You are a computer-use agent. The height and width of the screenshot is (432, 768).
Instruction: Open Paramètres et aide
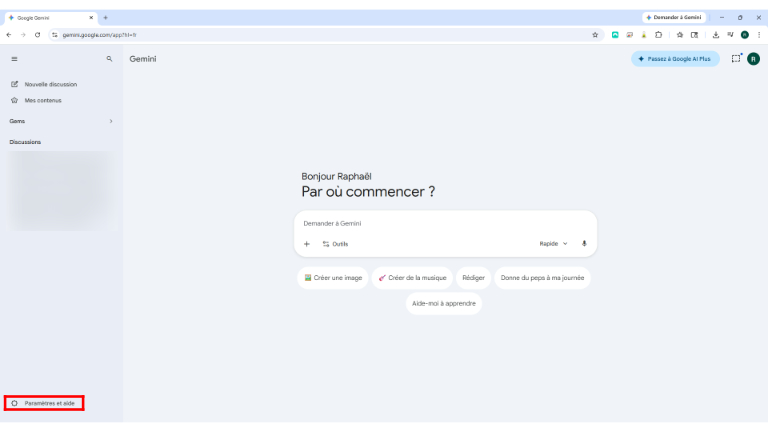pyautogui.click(x=44, y=403)
